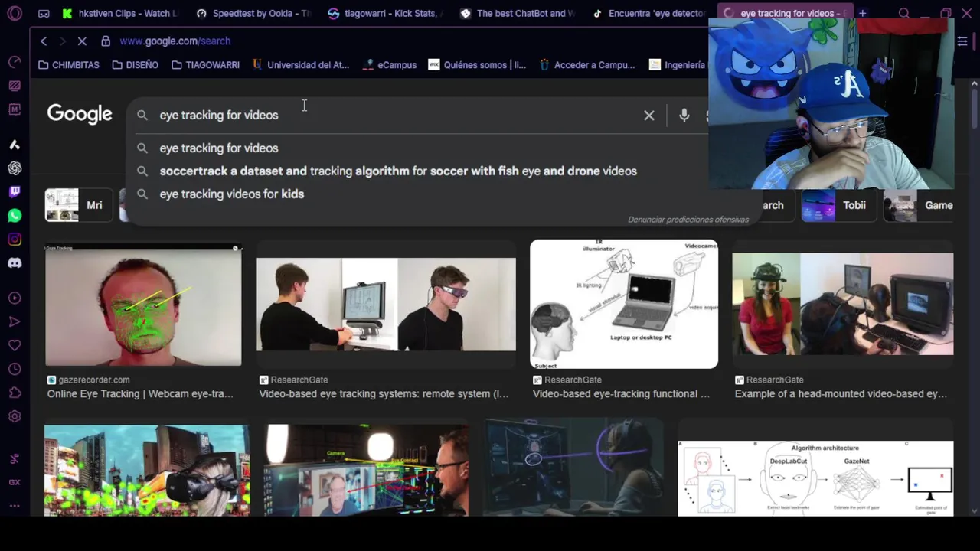
Task: Open remote eye tracking system image
Action: [386, 305]
